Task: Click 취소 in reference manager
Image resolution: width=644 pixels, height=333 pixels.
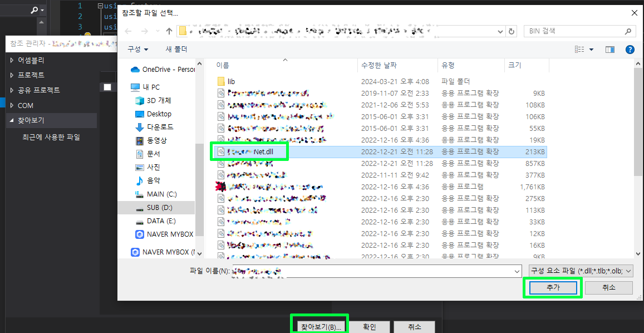Action: 414,327
